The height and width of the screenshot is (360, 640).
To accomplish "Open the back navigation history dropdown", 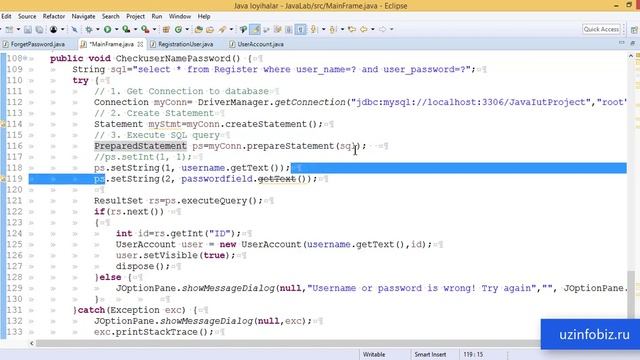I will click(x=373, y=29).
